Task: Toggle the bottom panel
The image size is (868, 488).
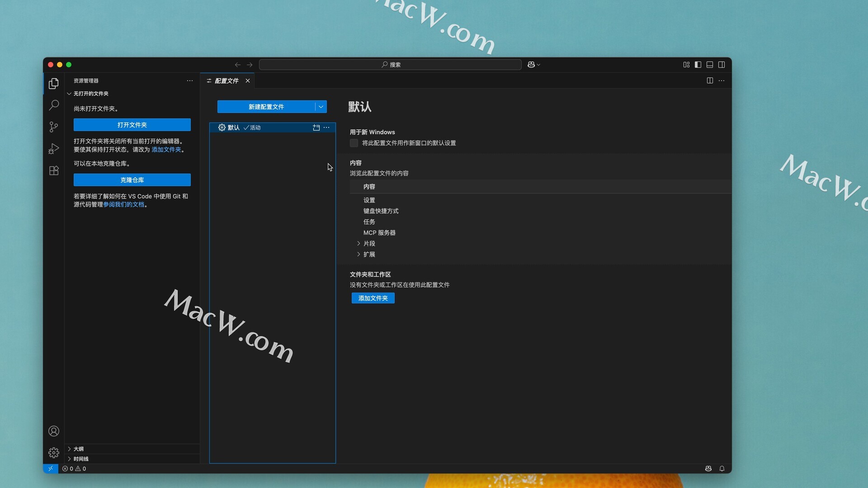Action: [x=710, y=65]
